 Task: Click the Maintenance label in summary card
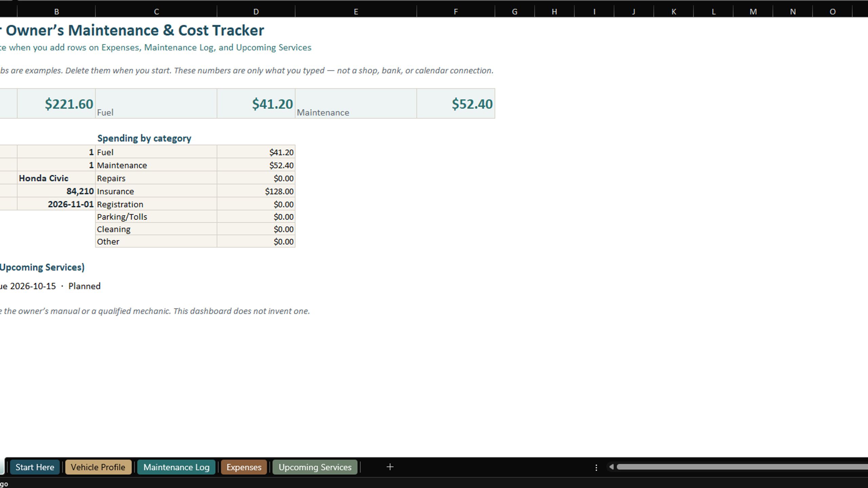pyautogui.click(x=323, y=113)
